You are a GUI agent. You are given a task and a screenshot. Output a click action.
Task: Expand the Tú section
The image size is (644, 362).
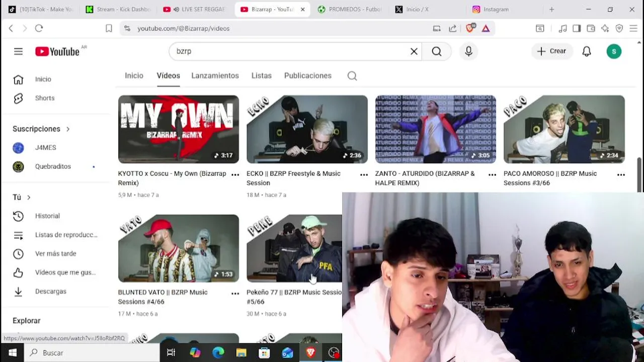pyautogui.click(x=22, y=197)
